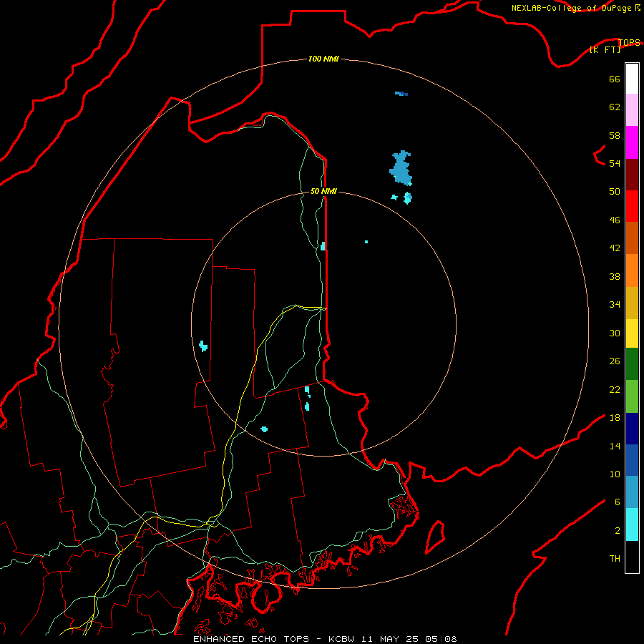Click the '18' legend value
This screenshot has height=644, width=644.
(x=615, y=418)
